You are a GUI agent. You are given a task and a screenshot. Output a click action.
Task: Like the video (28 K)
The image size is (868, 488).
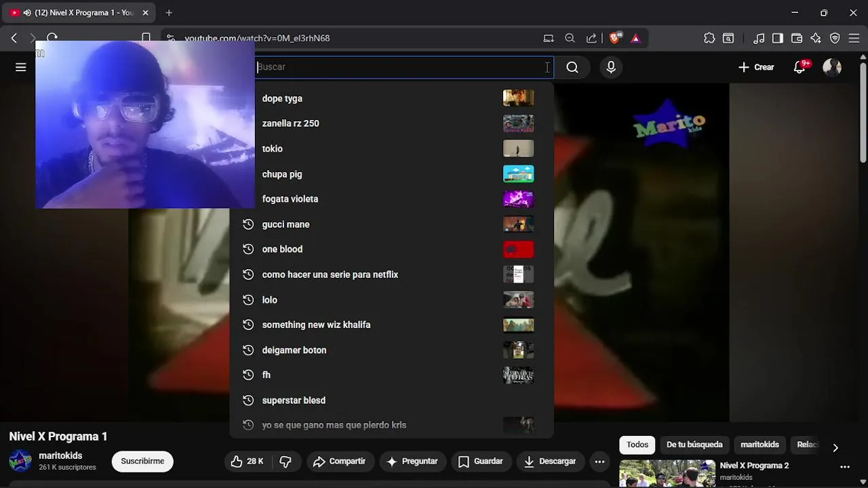coord(247,462)
